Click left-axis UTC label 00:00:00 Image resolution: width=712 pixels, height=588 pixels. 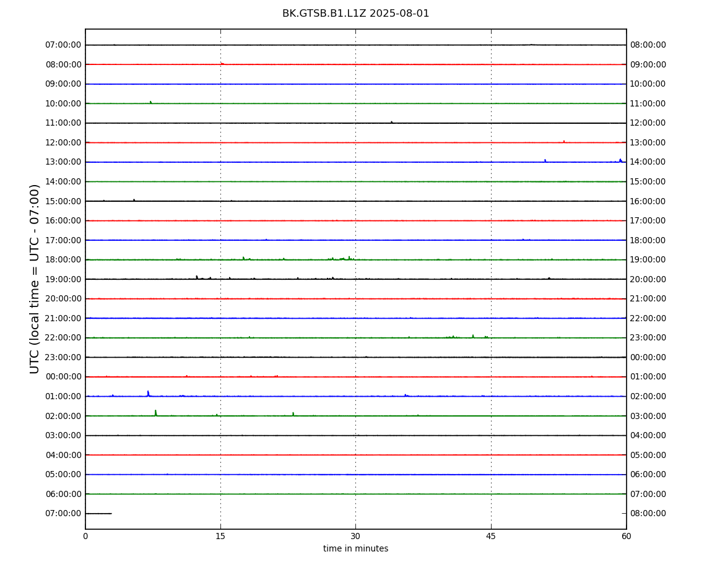pos(63,377)
